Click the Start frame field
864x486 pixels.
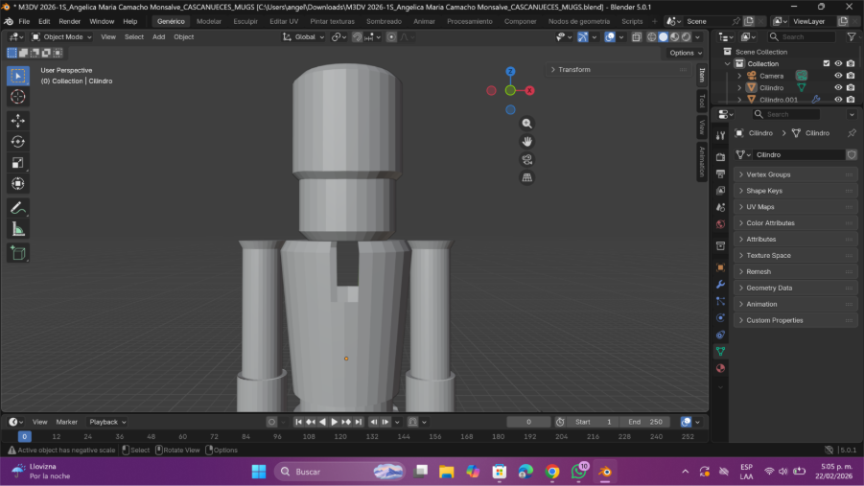point(593,422)
